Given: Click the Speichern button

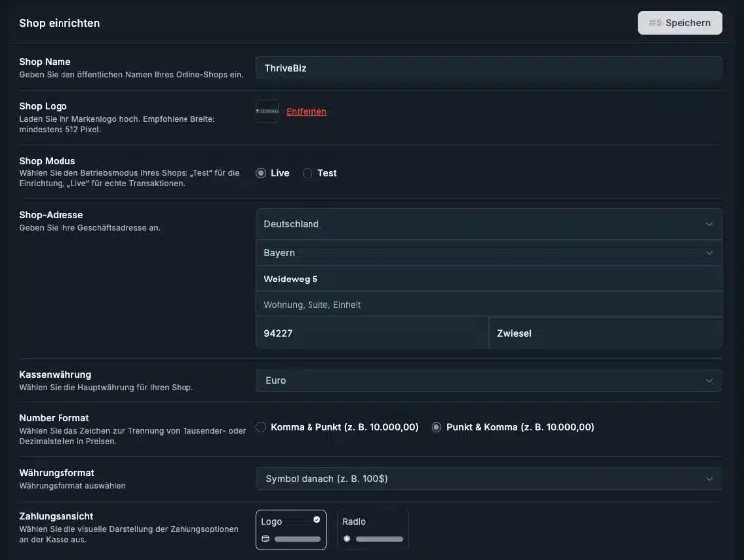Looking at the screenshot, I should (x=680, y=23).
